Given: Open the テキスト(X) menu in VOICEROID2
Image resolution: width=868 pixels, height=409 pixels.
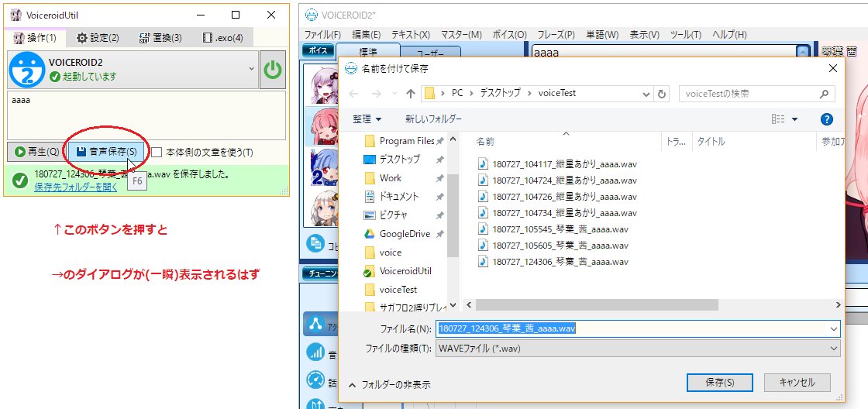Looking at the screenshot, I should click(x=411, y=34).
